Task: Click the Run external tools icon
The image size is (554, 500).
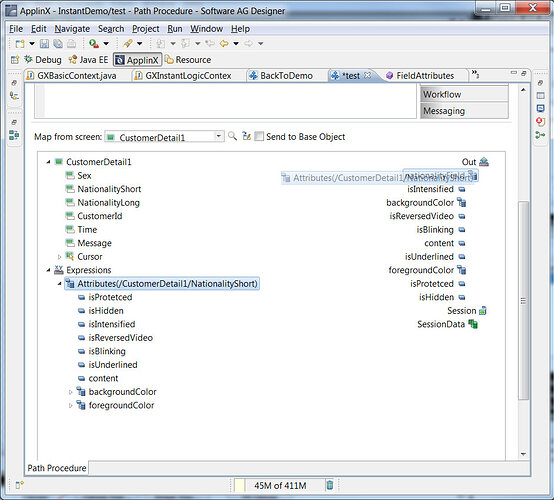Action: coord(94,43)
